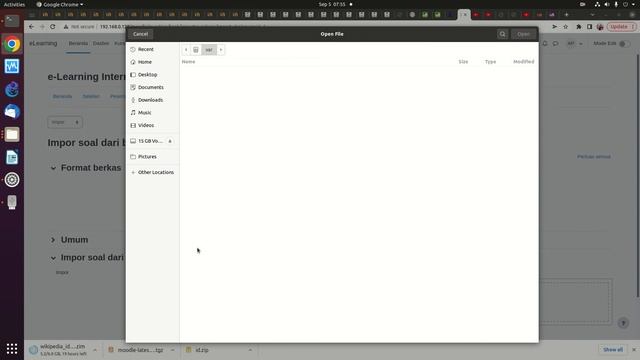Screen dimensions: 640x360
Task: Open user menu dropdown in Moodle
Action: pos(575,43)
